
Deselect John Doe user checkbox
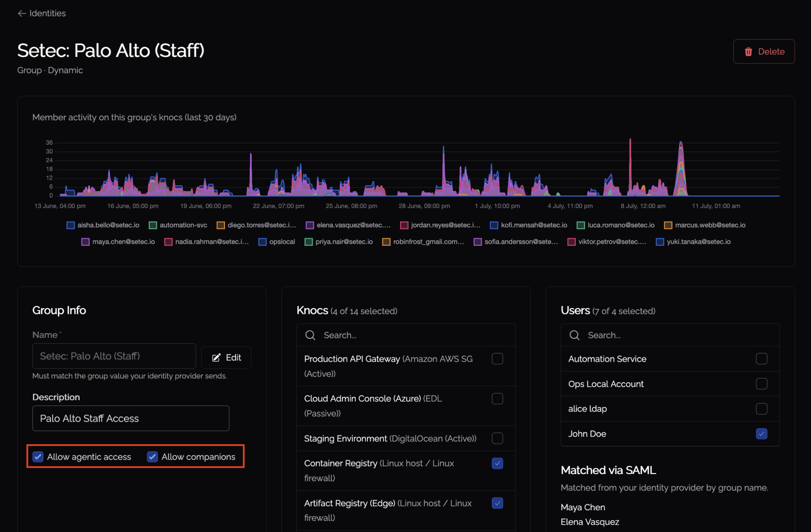pyautogui.click(x=761, y=434)
